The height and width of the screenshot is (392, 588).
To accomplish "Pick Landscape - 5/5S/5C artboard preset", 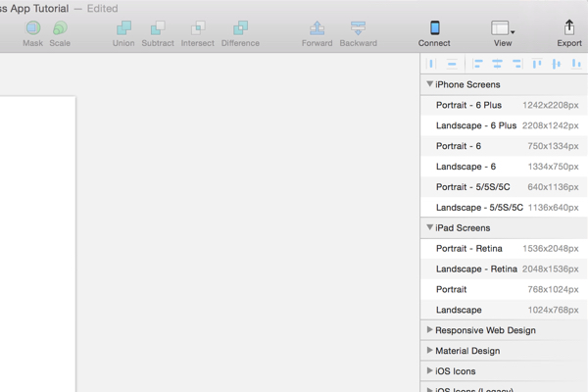I will (x=504, y=208).
